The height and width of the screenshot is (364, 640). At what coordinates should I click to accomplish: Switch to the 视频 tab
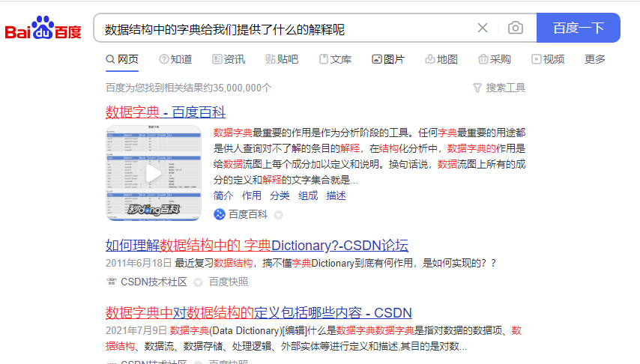pyautogui.click(x=548, y=60)
